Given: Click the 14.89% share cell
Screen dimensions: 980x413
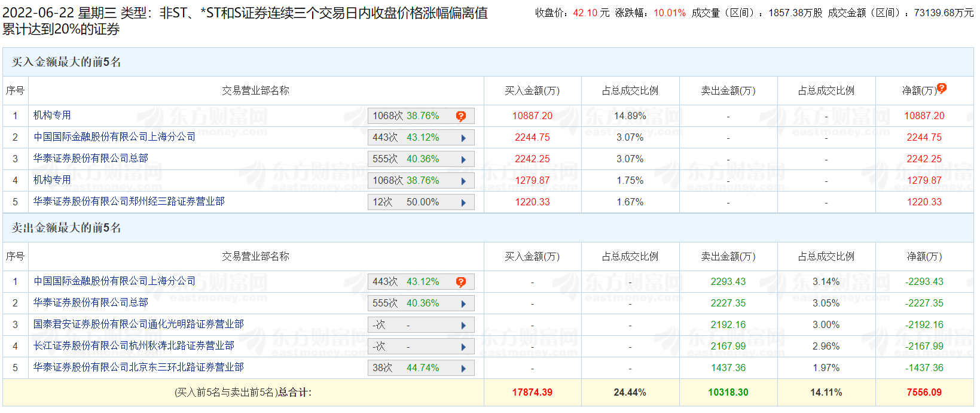Looking at the screenshot, I should point(630,116).
